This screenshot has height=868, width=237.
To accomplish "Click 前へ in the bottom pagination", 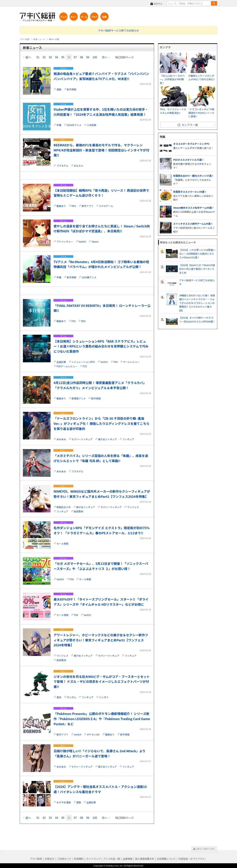I will click(x=27, y=818).
